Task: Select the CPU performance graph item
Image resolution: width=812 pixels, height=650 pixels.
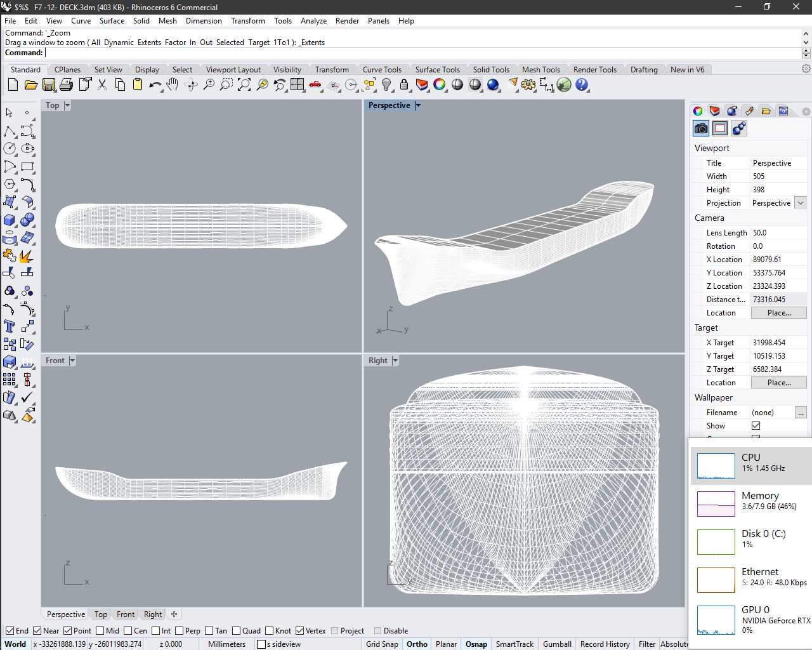Action: point(751,466)
